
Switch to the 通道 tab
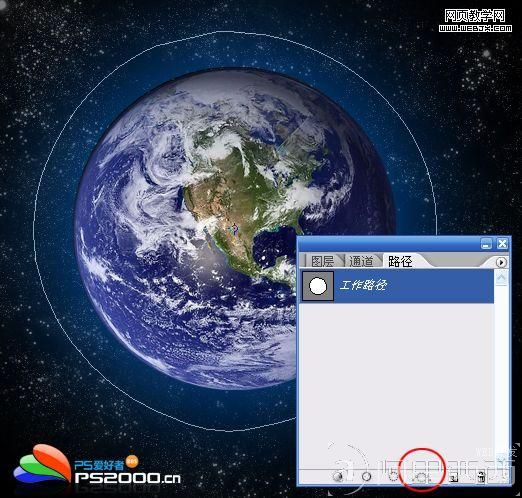point(361,261)
